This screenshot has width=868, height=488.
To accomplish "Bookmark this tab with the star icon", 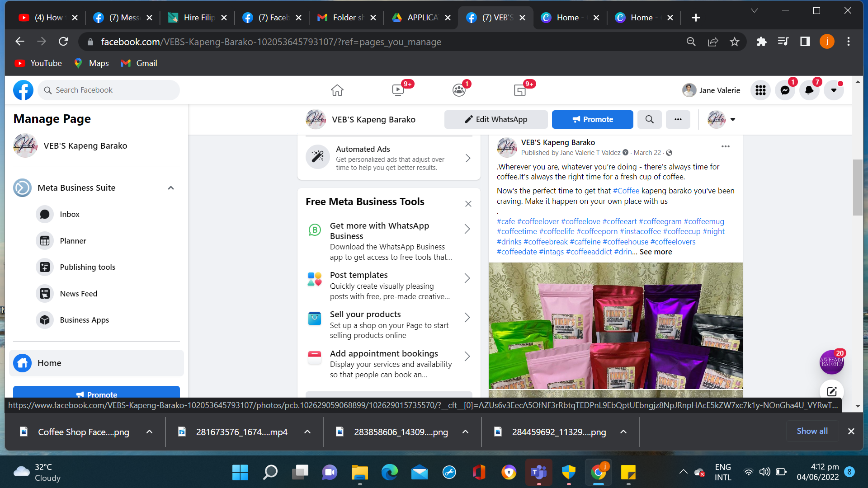I will [x=735, y=42].
